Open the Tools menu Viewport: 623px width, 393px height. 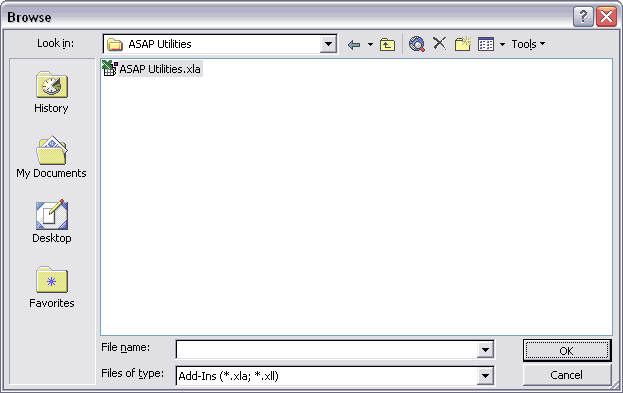click(528, 44)
